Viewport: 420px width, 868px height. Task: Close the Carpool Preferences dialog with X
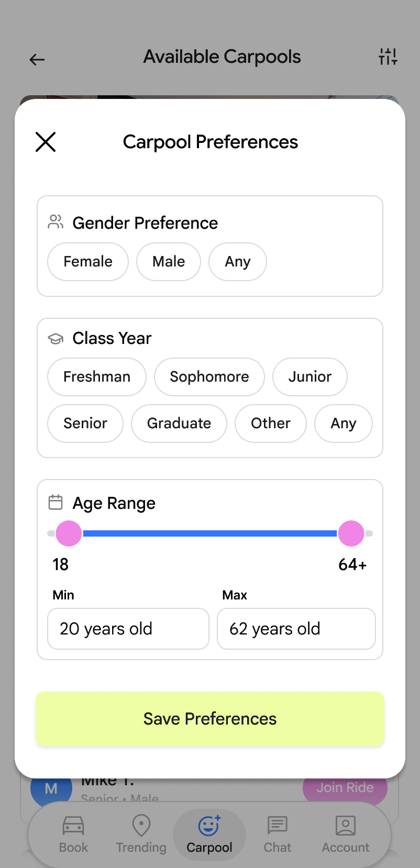(x=46, y=142)
